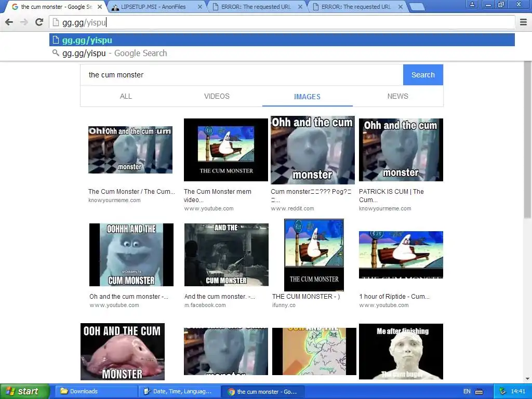Click the EN language indicator
532x399 pixels.
pyautogui.click(x=467, y=392)
